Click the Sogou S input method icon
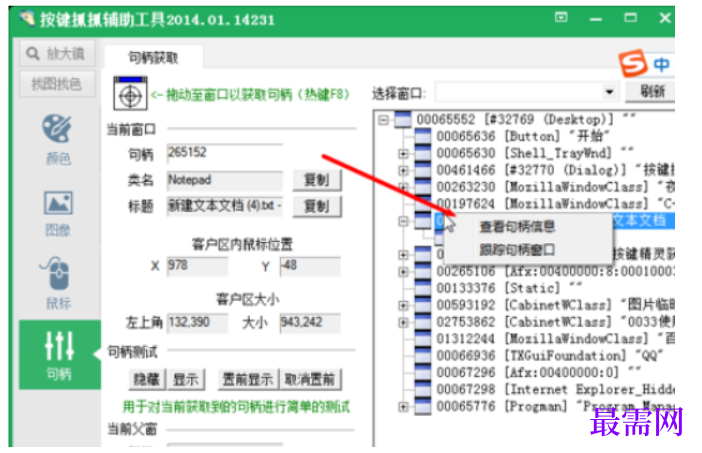Viewport: 702px width, 453px height. [x=633, y=64]
